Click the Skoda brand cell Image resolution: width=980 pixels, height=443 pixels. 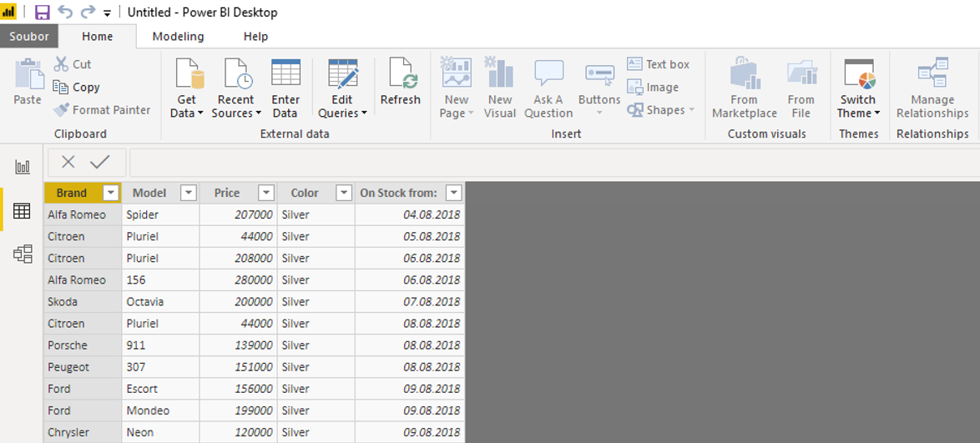(x=83, y=302)
